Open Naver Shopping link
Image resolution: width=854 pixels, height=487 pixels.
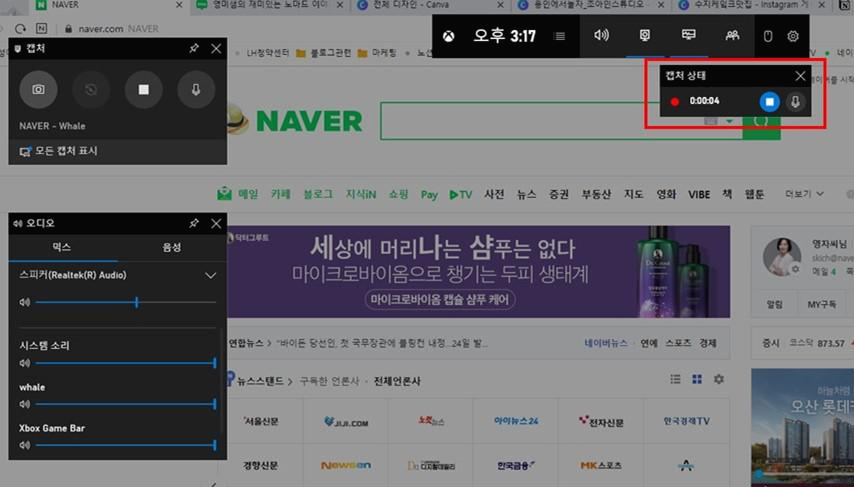(x=398, y=194)
